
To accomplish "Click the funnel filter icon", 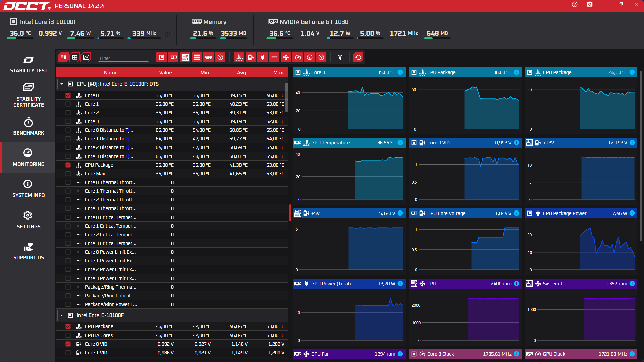I will click(340, 57).
